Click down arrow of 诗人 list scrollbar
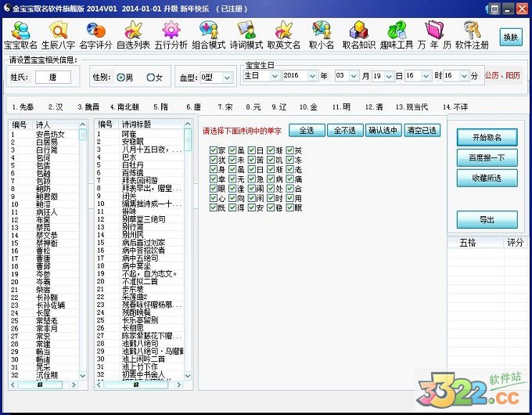Screen dimensions: 532x415 point(83,376)
